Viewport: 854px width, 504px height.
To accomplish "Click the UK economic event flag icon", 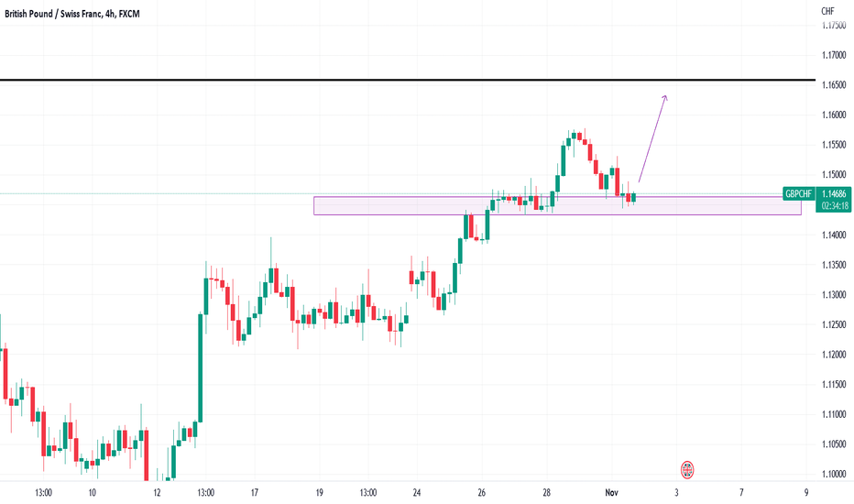I will point(687,470).
